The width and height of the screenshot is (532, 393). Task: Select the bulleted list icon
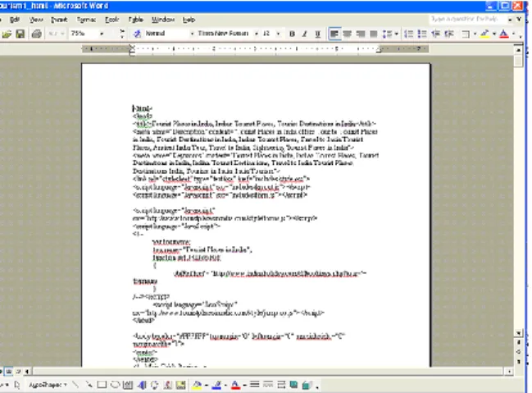point(422,34)
